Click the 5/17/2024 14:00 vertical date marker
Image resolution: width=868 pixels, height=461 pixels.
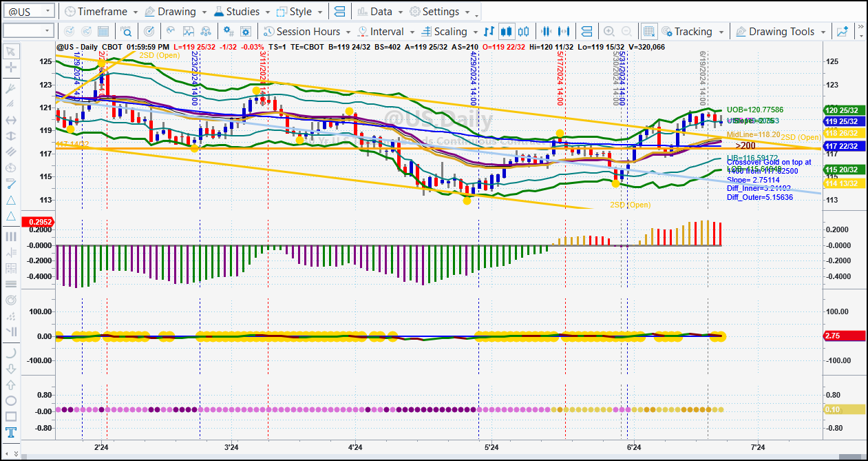point(561,79)
